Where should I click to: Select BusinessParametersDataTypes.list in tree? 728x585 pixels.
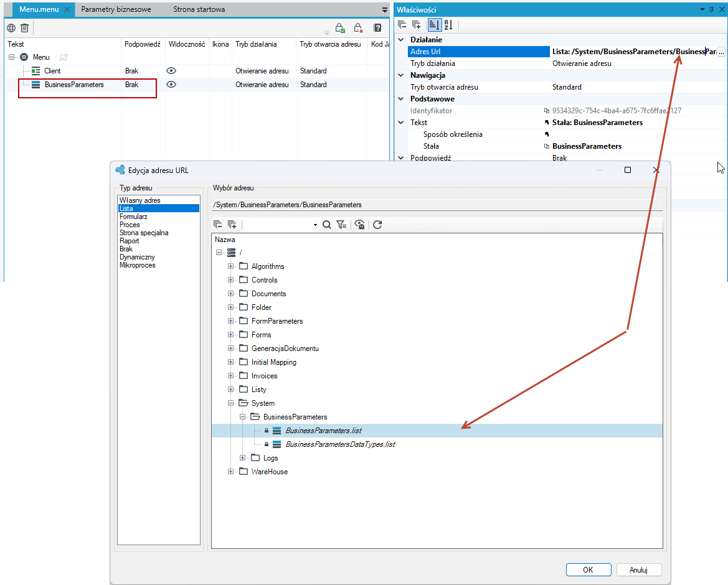coord(340,444)
